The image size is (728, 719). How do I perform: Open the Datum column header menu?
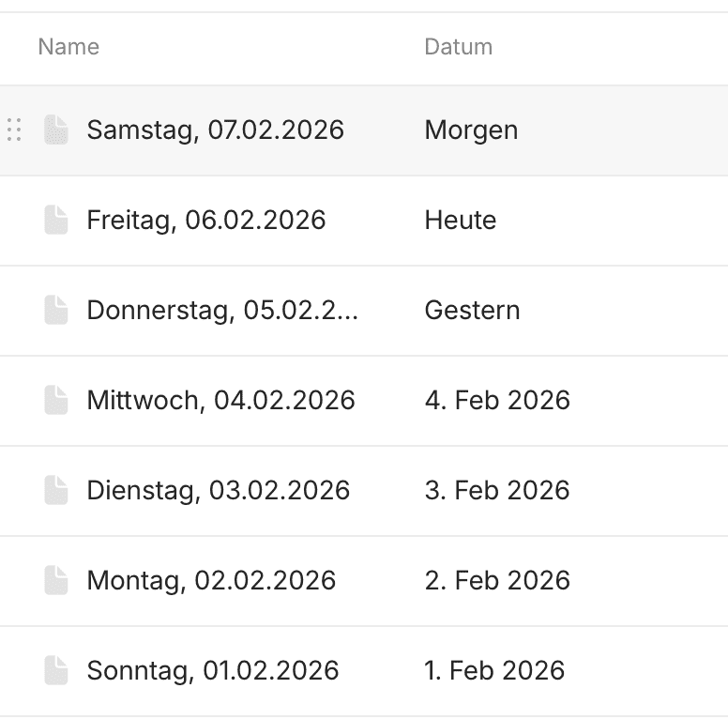point(458,47)
